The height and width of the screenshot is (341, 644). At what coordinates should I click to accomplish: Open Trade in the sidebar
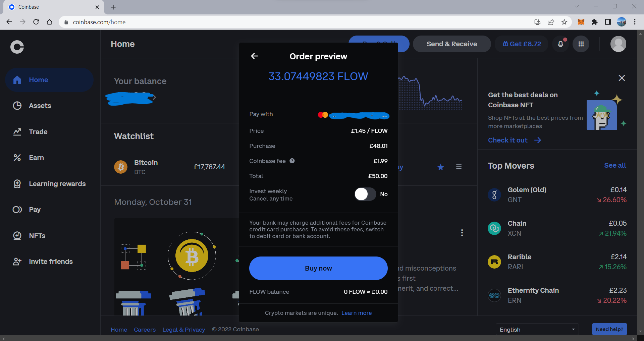coord(49,132)
